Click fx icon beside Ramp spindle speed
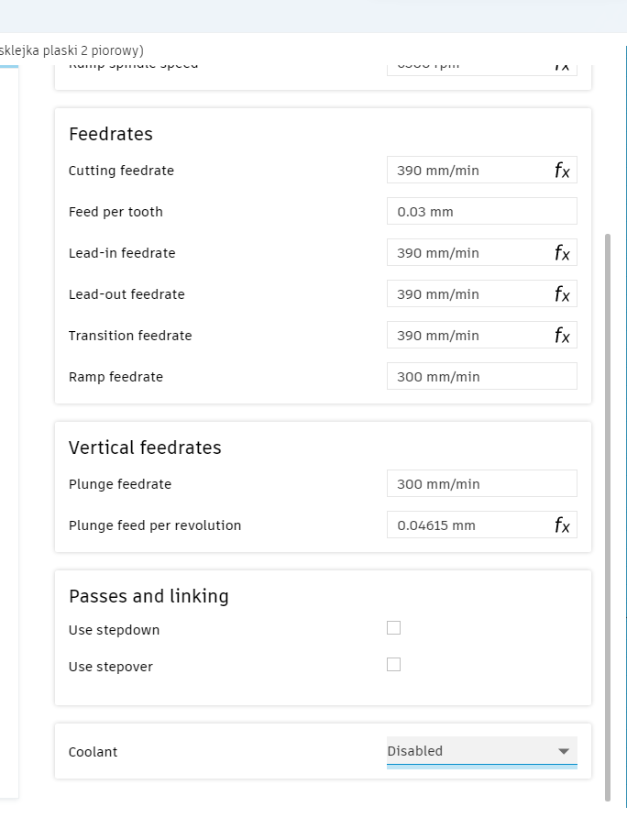The height and width of the screenshot is (840, 627). coord(562,68)
